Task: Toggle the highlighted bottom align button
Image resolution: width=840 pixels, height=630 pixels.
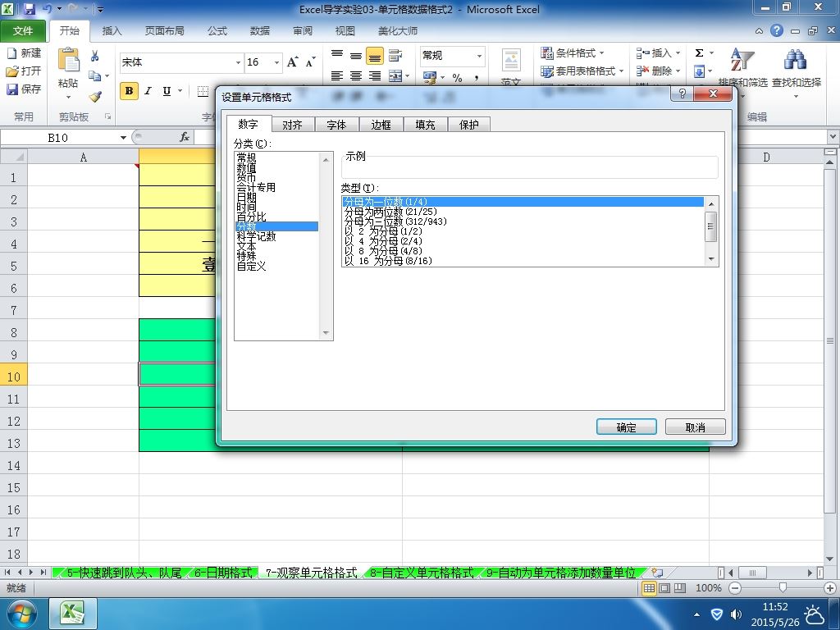Action: pyautogui.click(x=374, y=55)
